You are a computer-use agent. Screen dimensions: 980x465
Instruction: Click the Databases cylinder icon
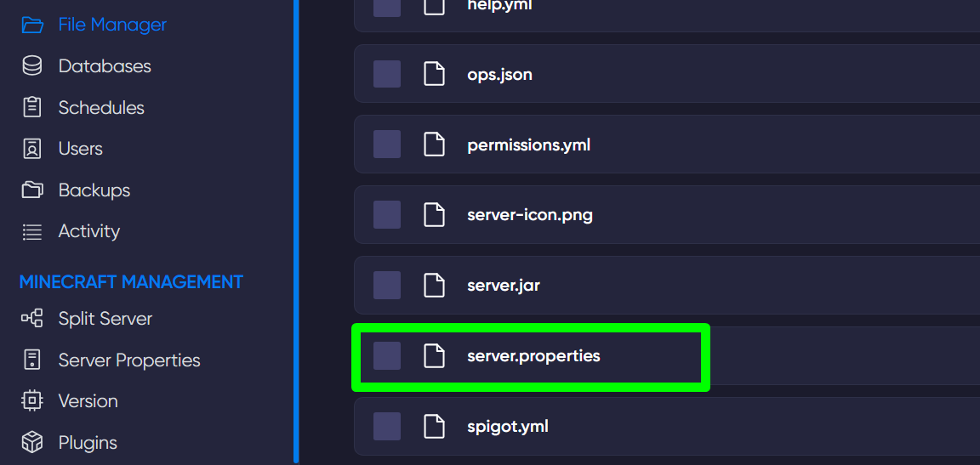(32, 66)
